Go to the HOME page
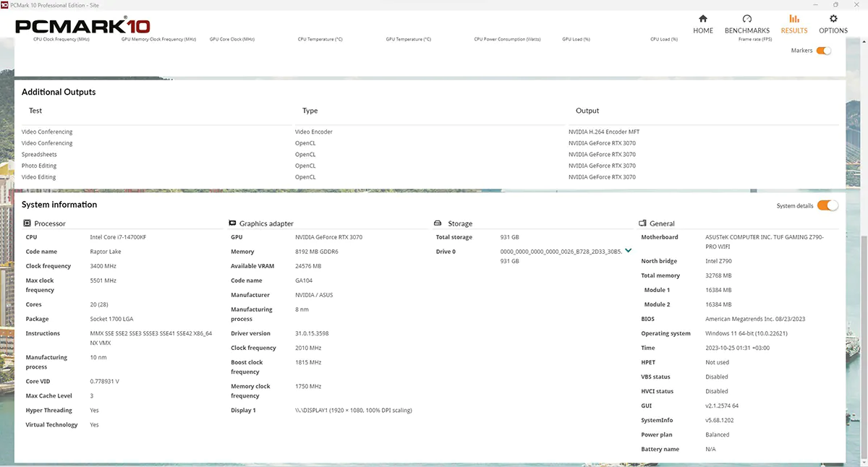Image resolution: width=868 pixels, height=467 pixels. [703, 24]
